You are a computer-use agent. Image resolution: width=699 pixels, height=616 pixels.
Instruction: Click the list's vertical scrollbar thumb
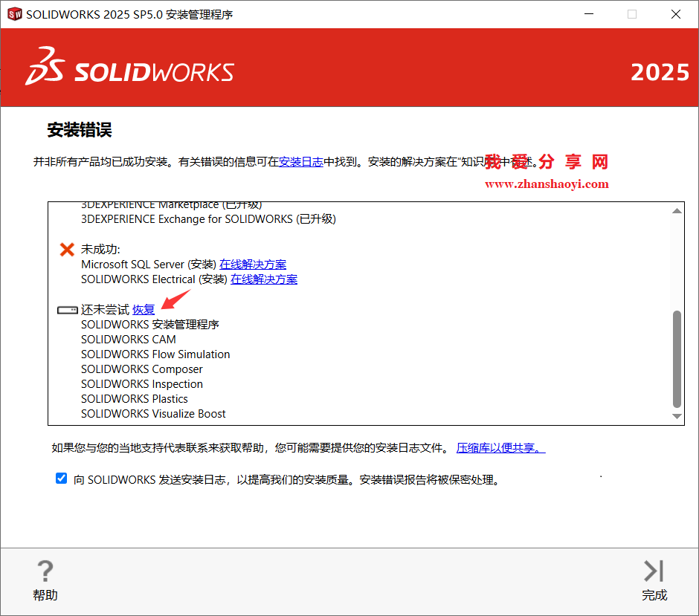677,359
